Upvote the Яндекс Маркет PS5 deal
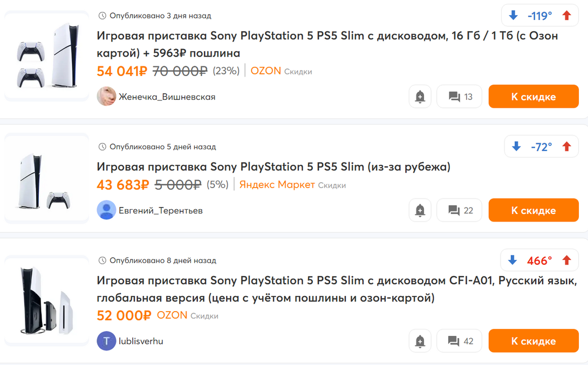Screen dimensions: 588x365 pos(566,147)
